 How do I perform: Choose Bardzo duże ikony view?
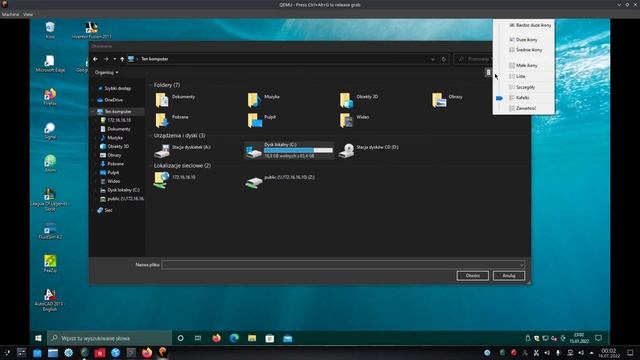pos(529,25)
